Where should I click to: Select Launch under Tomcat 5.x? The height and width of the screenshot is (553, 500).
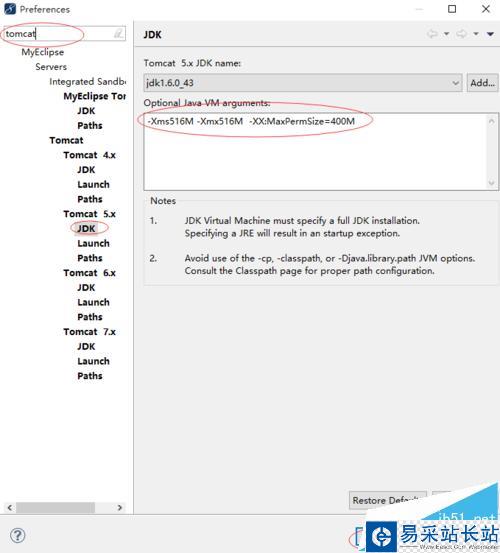coord(93,243)
